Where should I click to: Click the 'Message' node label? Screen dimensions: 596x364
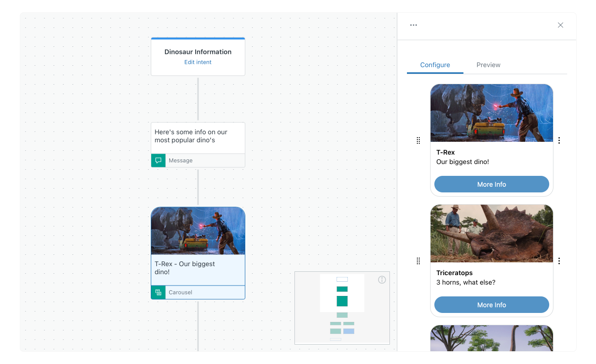181,161
